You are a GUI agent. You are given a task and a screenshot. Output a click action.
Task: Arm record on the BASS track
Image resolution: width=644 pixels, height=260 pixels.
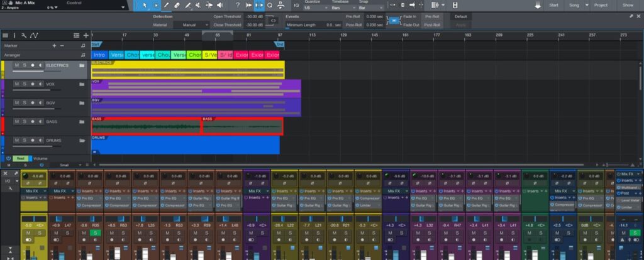32,122
